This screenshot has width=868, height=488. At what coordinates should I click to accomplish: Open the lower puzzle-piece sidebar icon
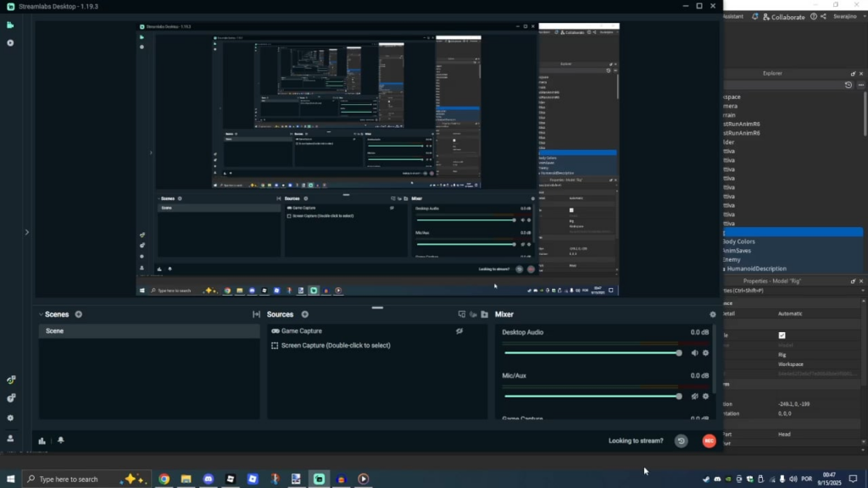click(x=10, y=398)
